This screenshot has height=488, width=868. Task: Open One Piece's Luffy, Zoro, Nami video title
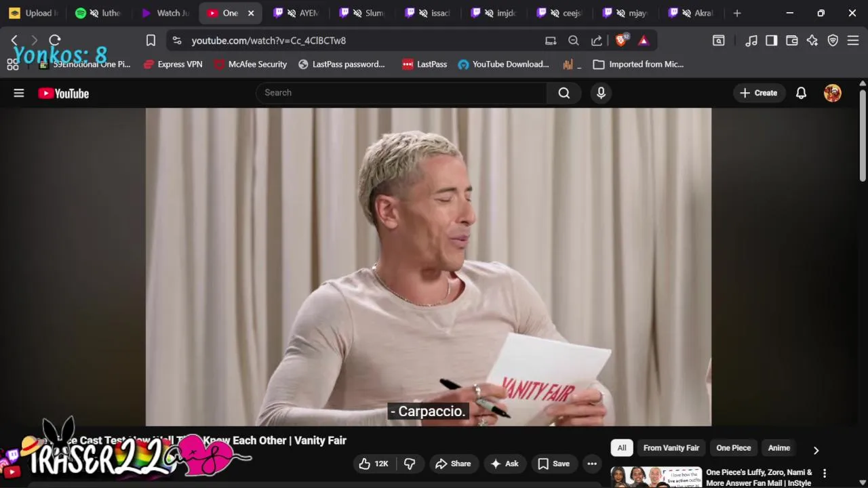pyautogui.click(x=759, y=477)
